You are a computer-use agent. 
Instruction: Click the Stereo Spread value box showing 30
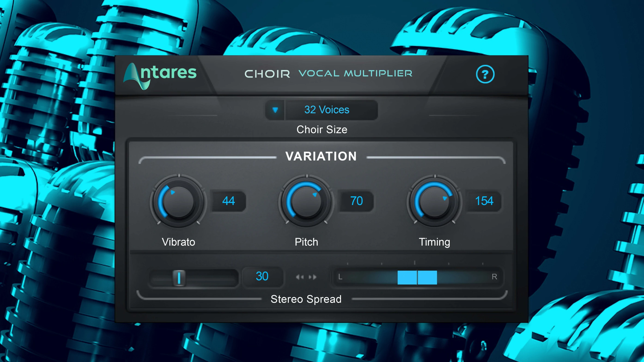coord(262,276)
